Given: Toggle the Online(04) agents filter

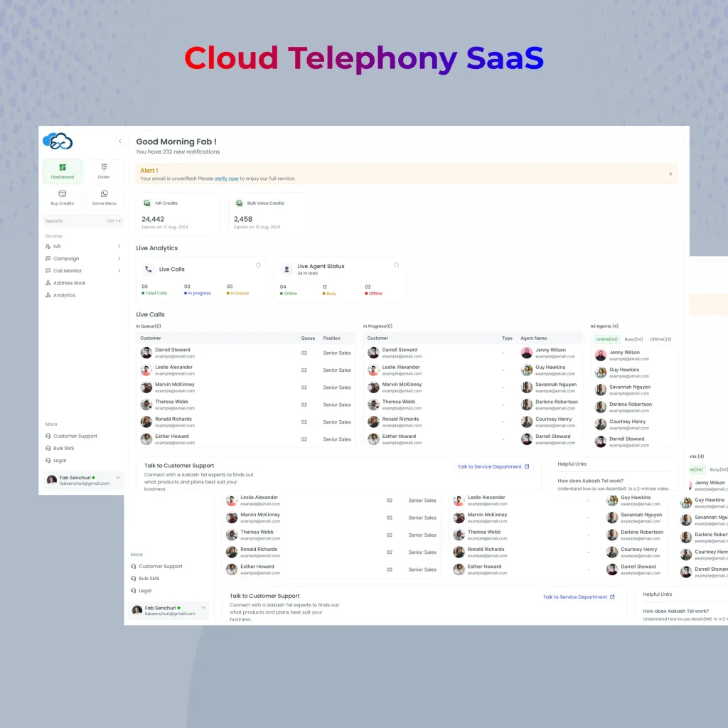Looking at the screenshot, I should 608,339.
